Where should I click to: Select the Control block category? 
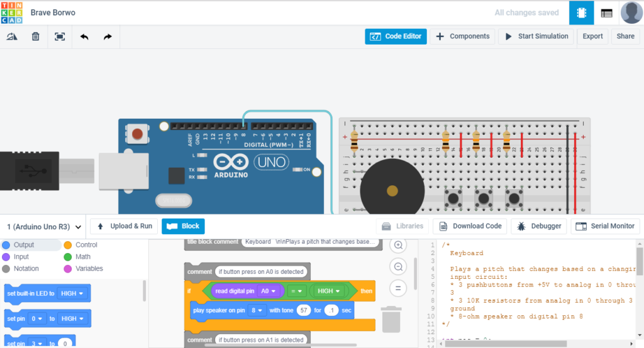(x=86, y=245)
